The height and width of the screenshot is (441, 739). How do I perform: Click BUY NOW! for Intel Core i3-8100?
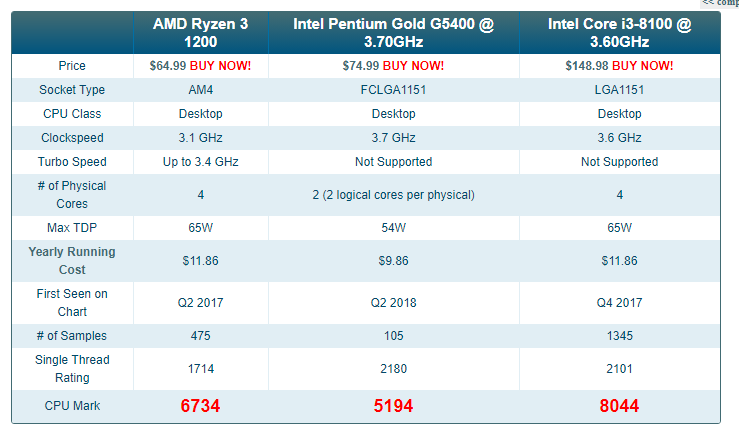tap(644, 65)
